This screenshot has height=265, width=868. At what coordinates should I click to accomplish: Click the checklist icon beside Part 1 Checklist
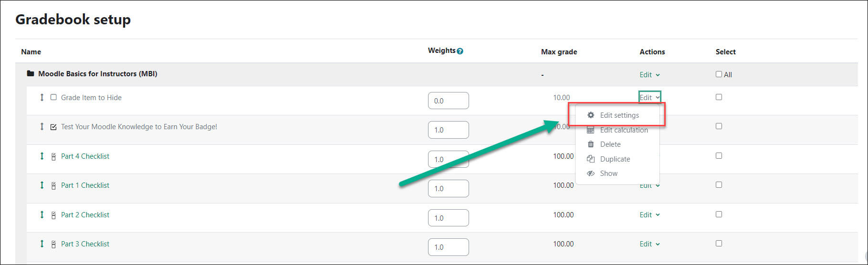pos(53,185)
